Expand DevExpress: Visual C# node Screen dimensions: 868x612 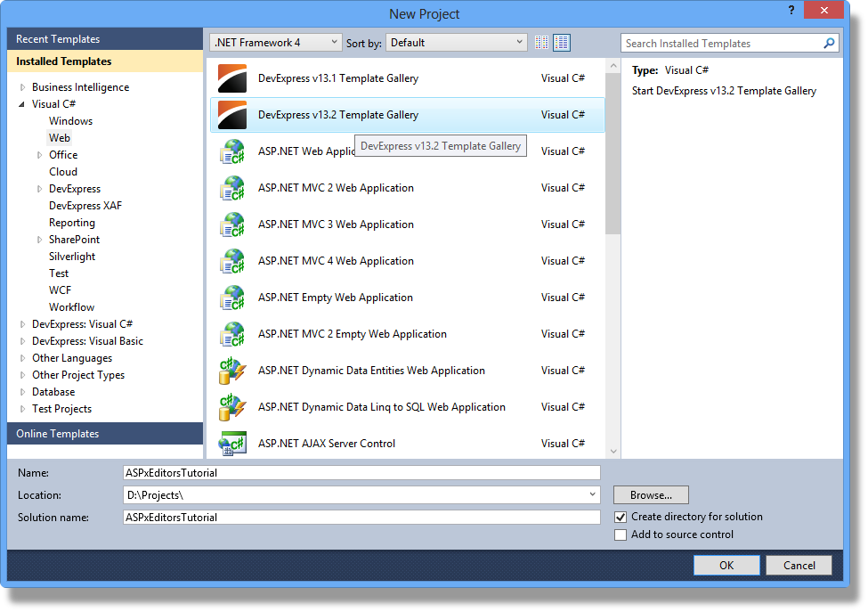tap(22, 324)
